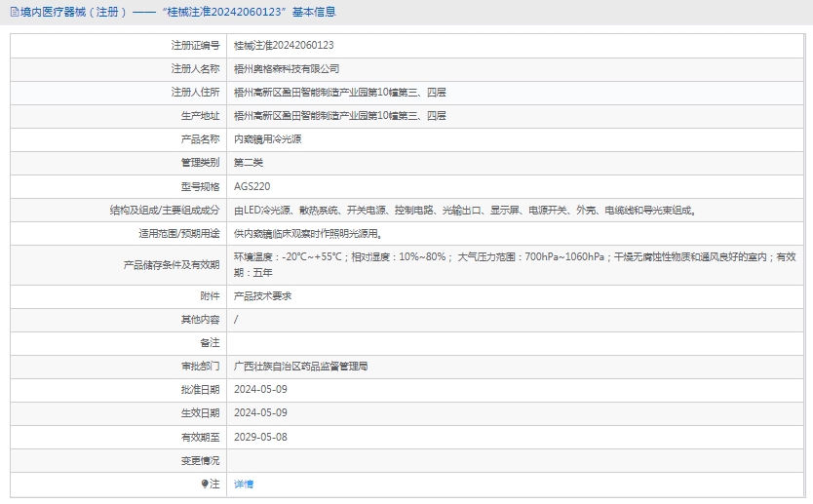The width and height of the screenshot is (813, 504).
Task: Select the registrant name 梧州奥格森科技有限公司
Action: [x=287, y=68]
